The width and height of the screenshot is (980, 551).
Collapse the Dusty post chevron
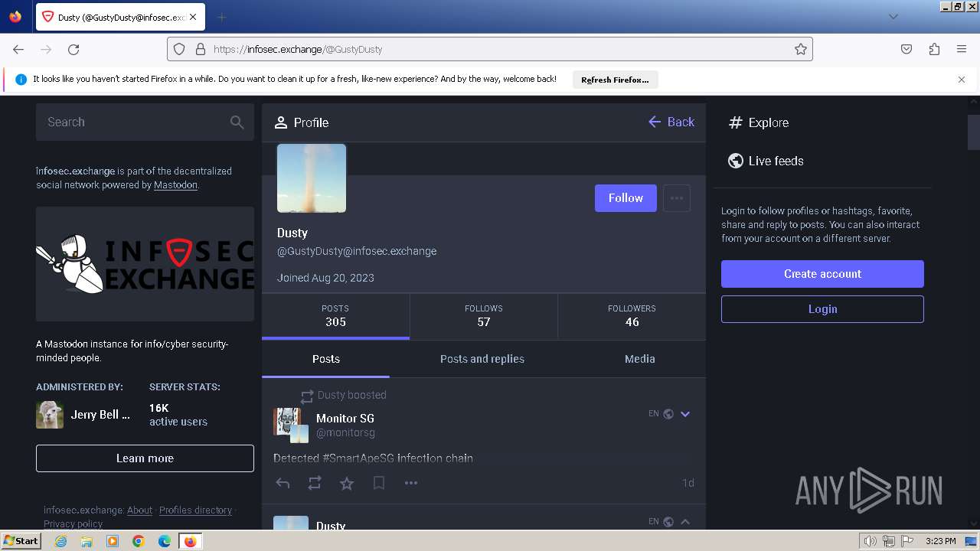[685, 522]
